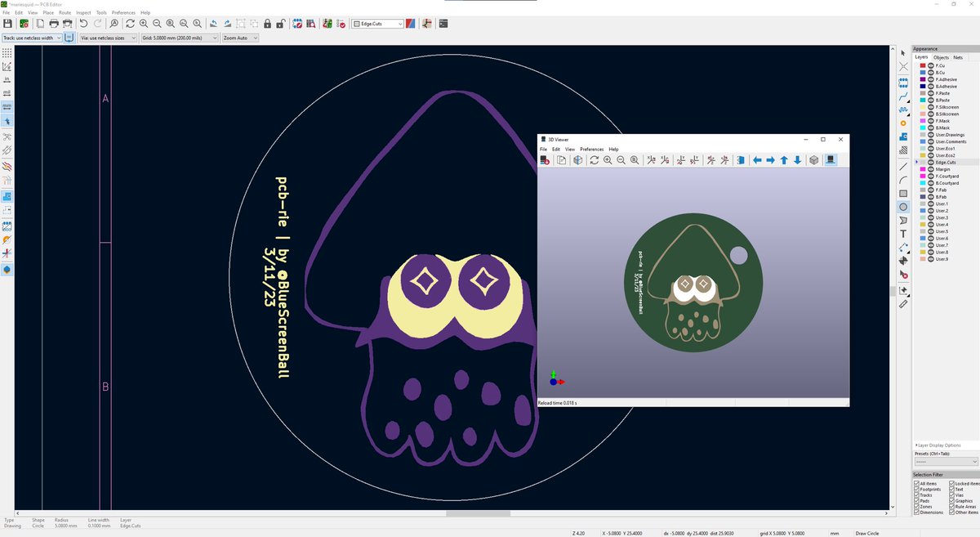Switch units to inches on left toolbar
The image size is (980, 537).
pos(7,79)
